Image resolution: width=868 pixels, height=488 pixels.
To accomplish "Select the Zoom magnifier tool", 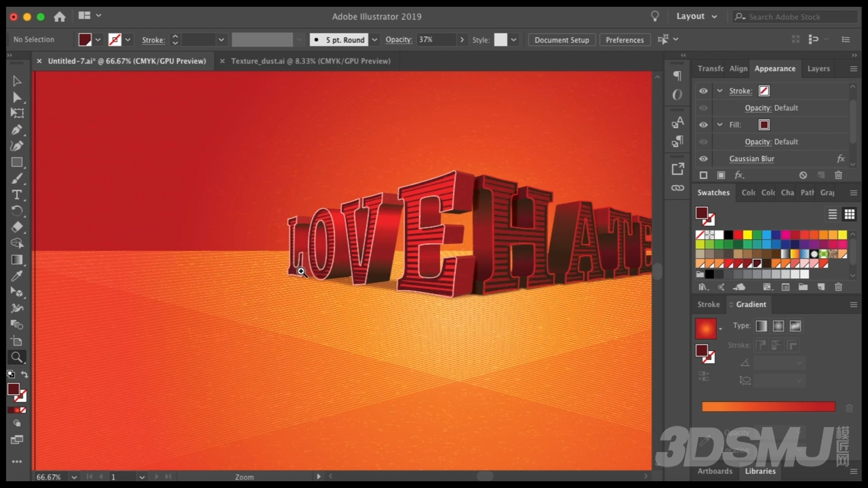I will tap(17, 357).
